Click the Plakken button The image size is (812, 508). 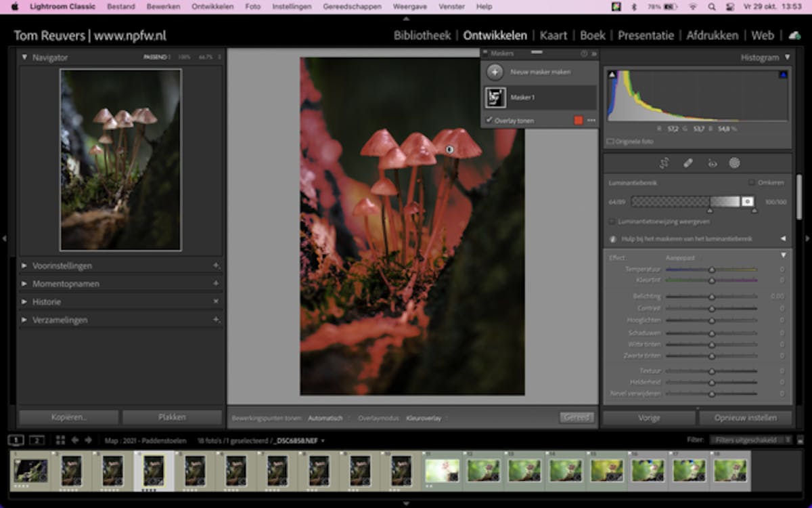[172, 417]
